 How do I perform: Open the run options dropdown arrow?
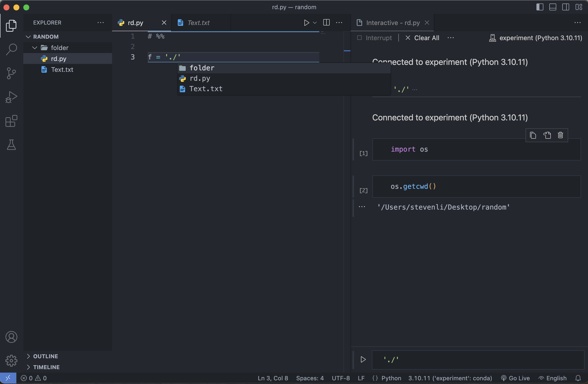tap(315, 23)
